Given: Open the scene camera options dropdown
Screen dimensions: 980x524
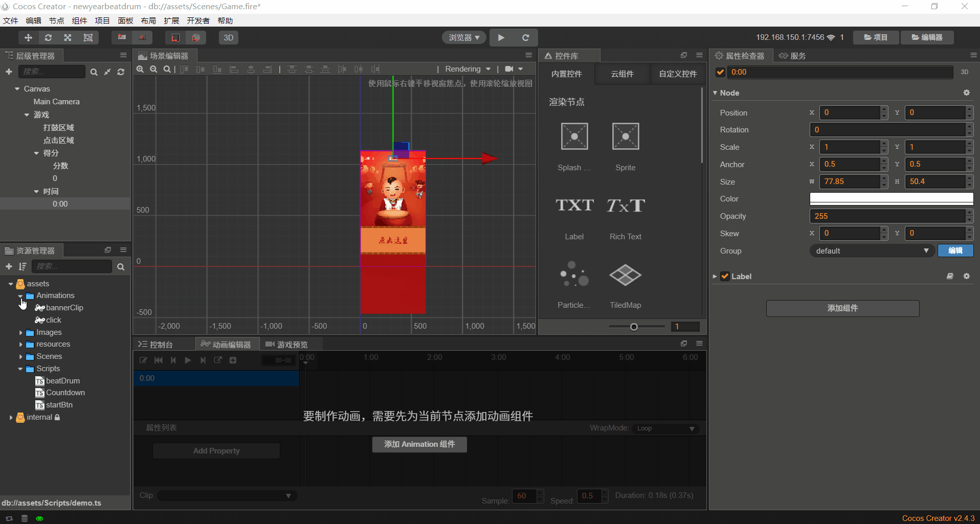Looking at the screenshot, I should coord(514,69).
